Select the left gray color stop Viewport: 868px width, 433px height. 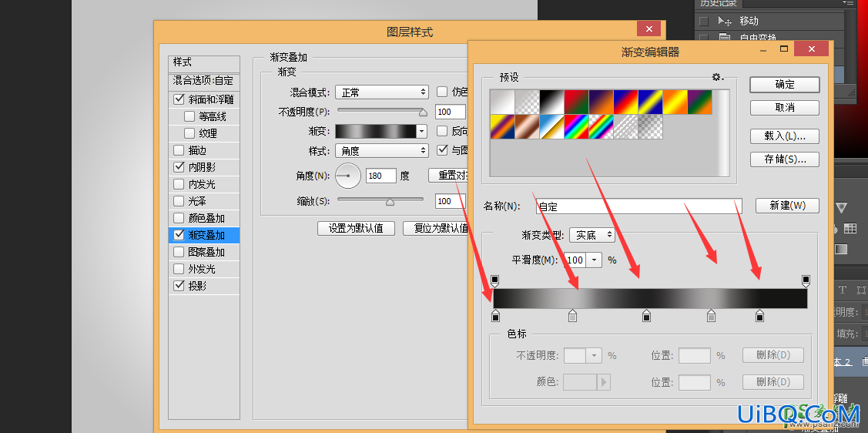pyautogui.click(x=572, y=316)
